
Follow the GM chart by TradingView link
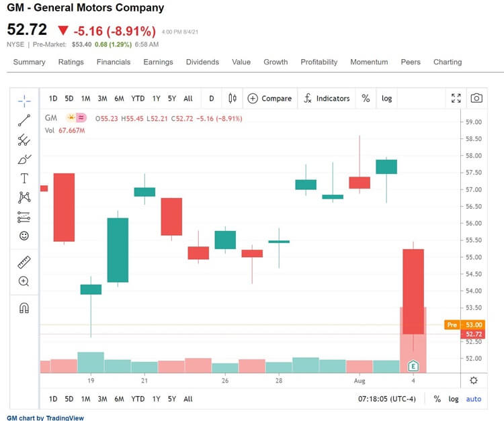45,418
